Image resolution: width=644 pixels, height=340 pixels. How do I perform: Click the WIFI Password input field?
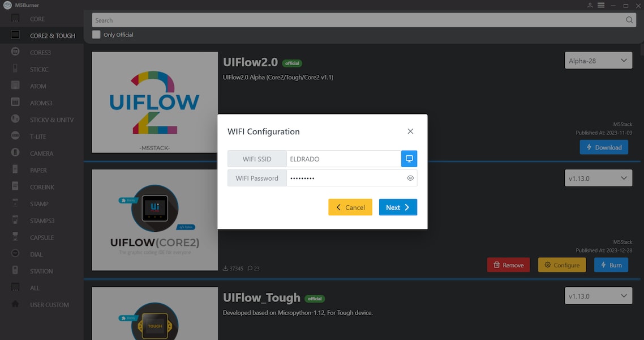(x=351, y=178)
